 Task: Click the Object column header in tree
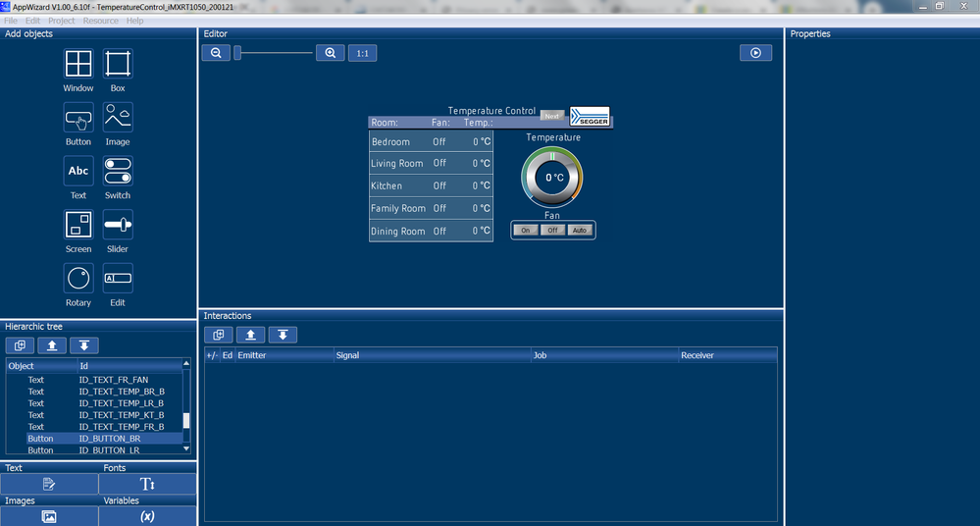41,366
